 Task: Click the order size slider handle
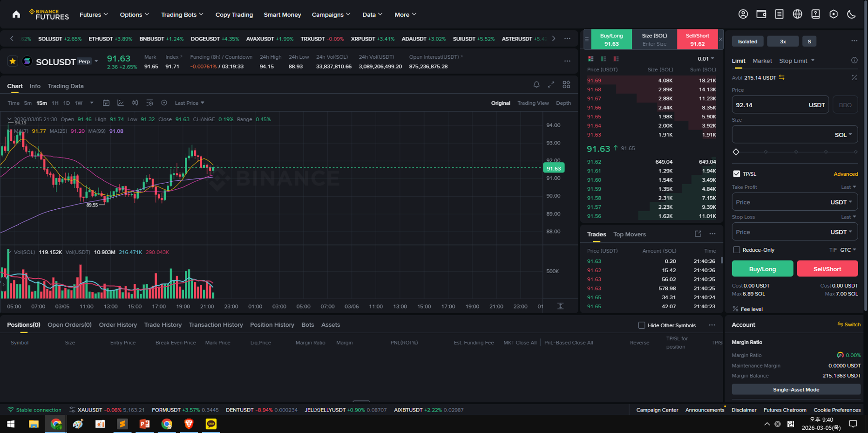click(736, 152)
